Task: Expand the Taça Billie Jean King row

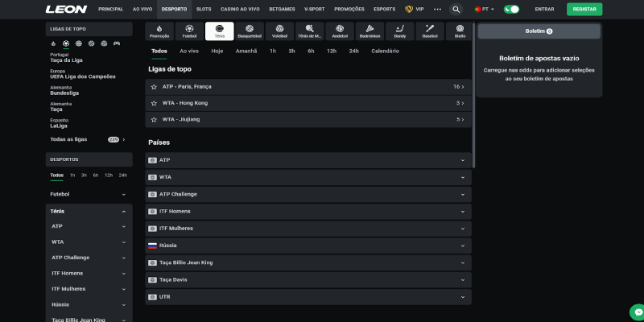Action: (308, 263)
